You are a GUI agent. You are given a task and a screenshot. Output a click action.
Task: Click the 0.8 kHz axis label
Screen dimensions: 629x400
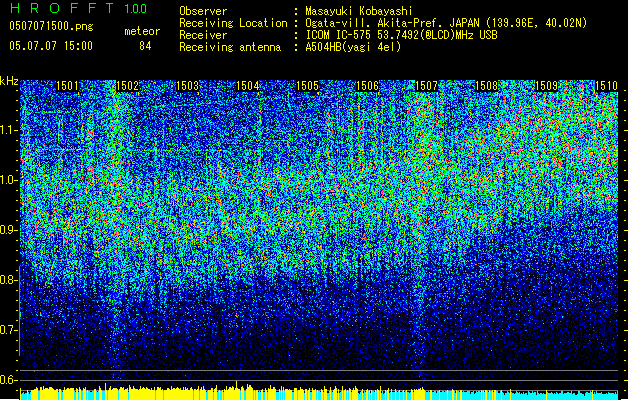pos(9,280)
